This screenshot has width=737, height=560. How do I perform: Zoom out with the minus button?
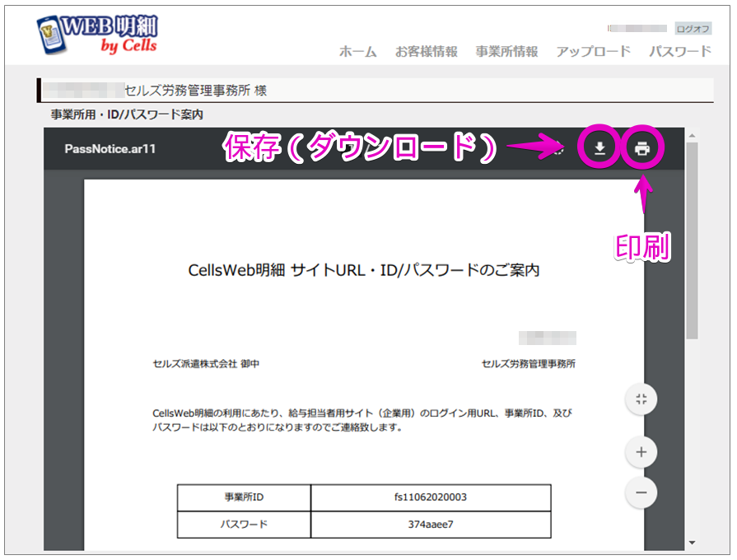point(641,492)
